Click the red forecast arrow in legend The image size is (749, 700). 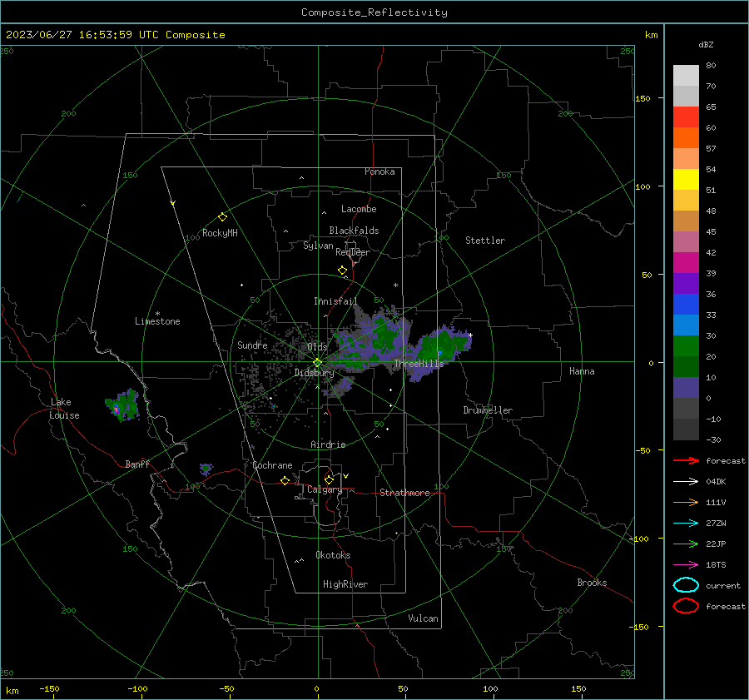(686, 460)
